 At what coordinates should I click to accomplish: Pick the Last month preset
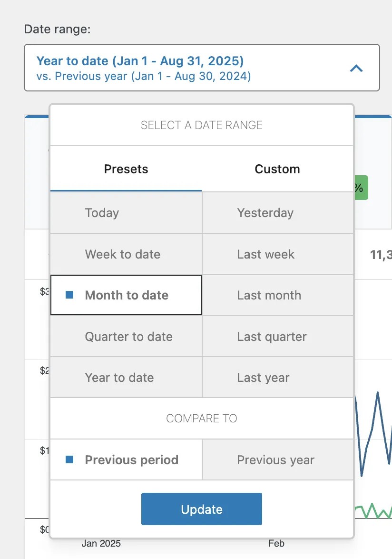[x=278, y=295]
